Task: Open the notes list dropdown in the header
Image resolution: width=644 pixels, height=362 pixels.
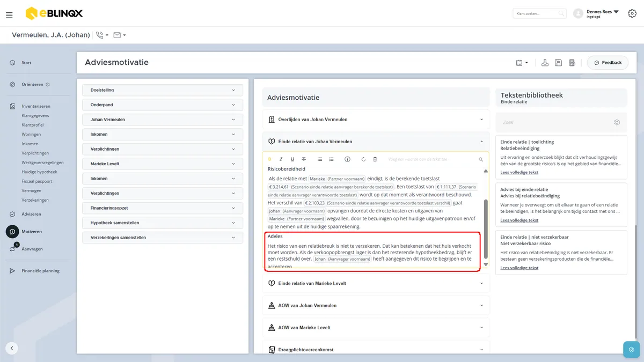Action: click(522, 63)
